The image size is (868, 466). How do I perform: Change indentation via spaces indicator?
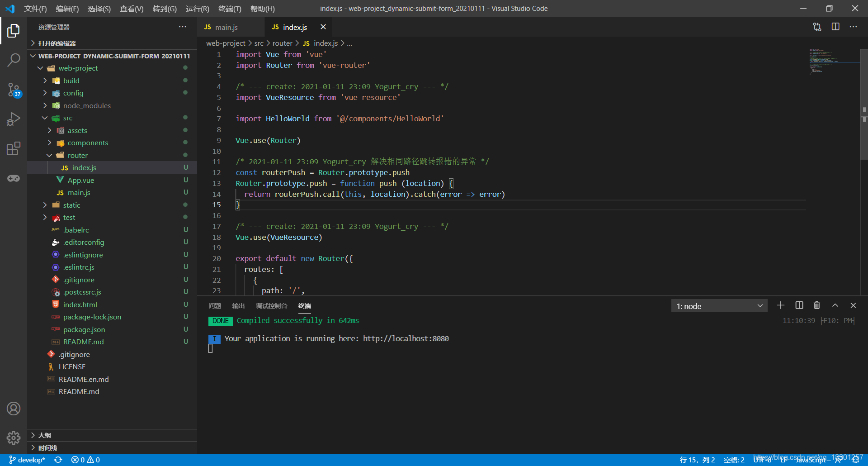pyautogui.click(x=734, y=460)
